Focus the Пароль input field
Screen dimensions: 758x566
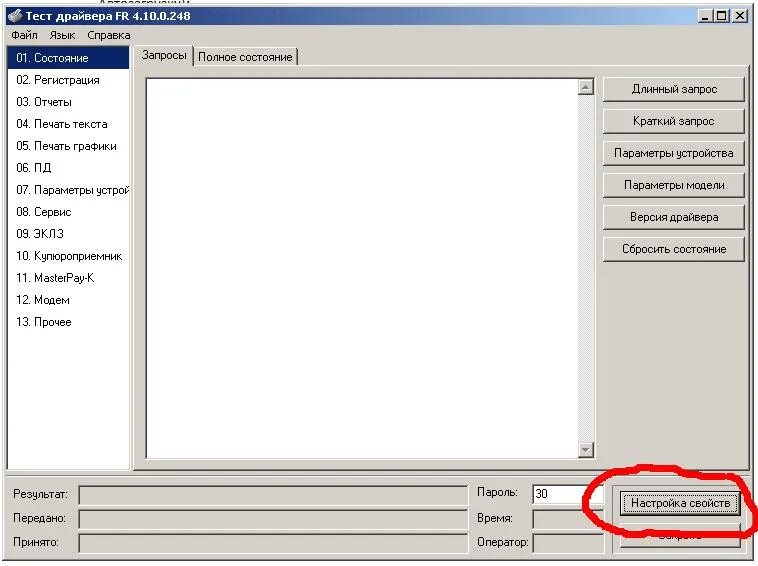(x=568, y=494)
